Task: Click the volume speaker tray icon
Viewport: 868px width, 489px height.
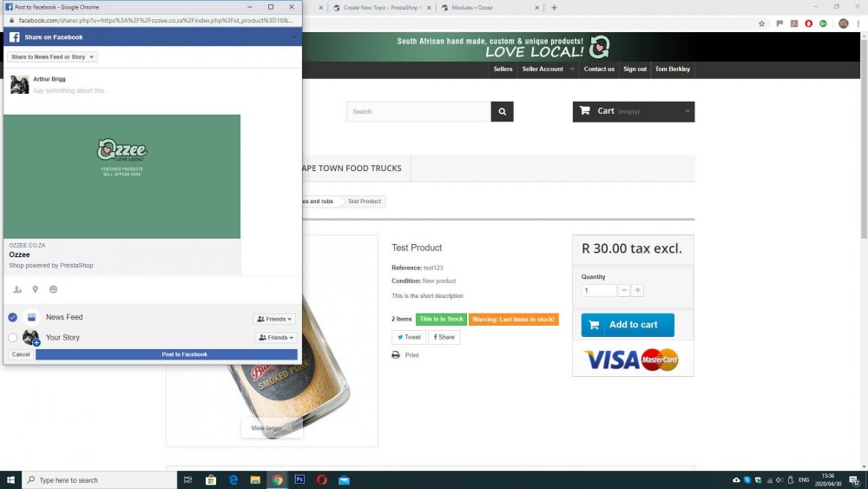Action: click(x=779, y=480)
